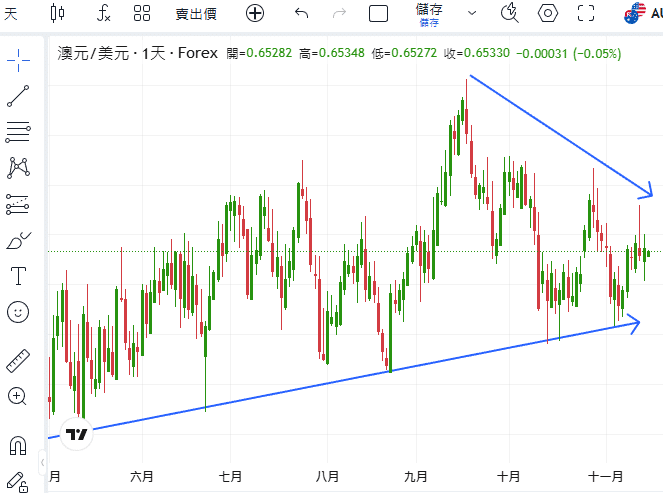The image size is (663, 493).
Task: Click the 七月 time axis label
Action: click(x=230, y=477)
